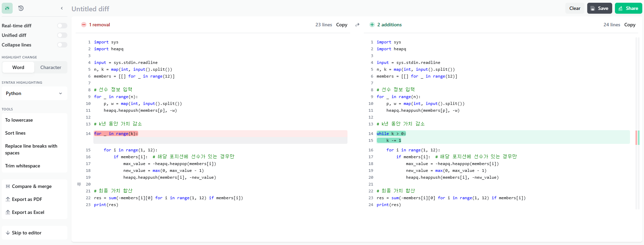This screenshot has width=644, height=245.
Task: Choose Export as PDF
Action: tap(34, 199)
